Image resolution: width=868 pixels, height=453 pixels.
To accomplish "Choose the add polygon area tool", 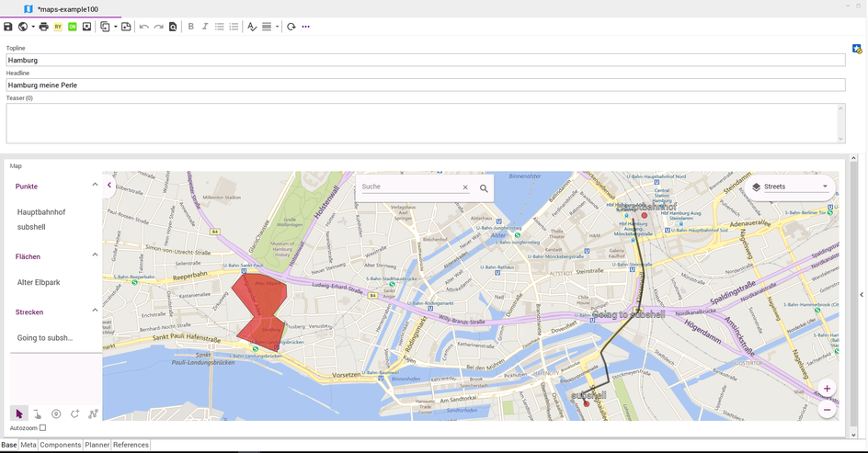I will tap(74, 413).
